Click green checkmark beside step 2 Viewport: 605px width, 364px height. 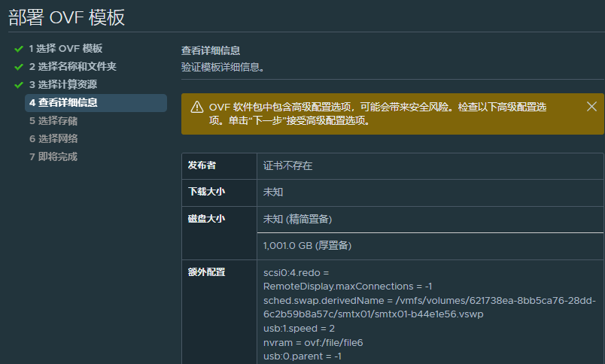click(x=19, y=67)
